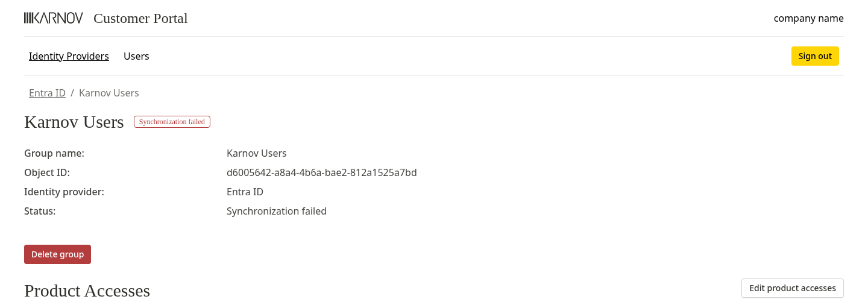Viewport: 868px width, 308px height.
Task: Click the Karnov Users breadcrumb text
Action: pyautogui.click(x=109, y=93)
